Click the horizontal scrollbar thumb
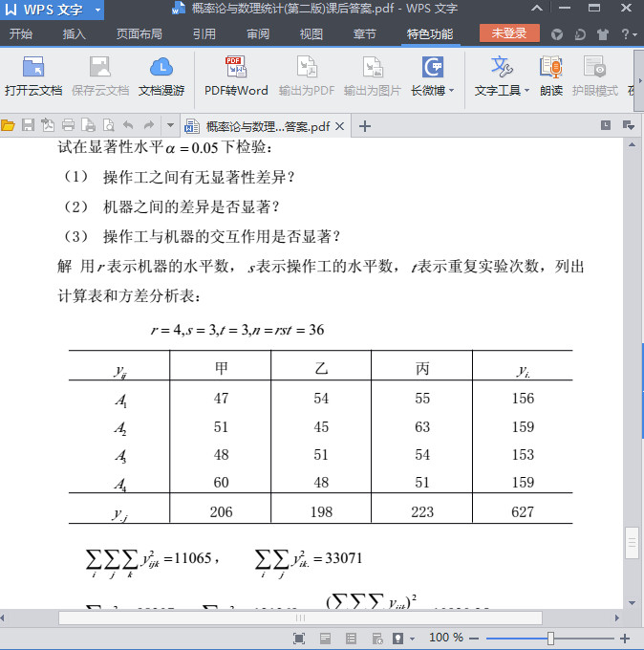644x650 pixels. (x=300, y=617)
